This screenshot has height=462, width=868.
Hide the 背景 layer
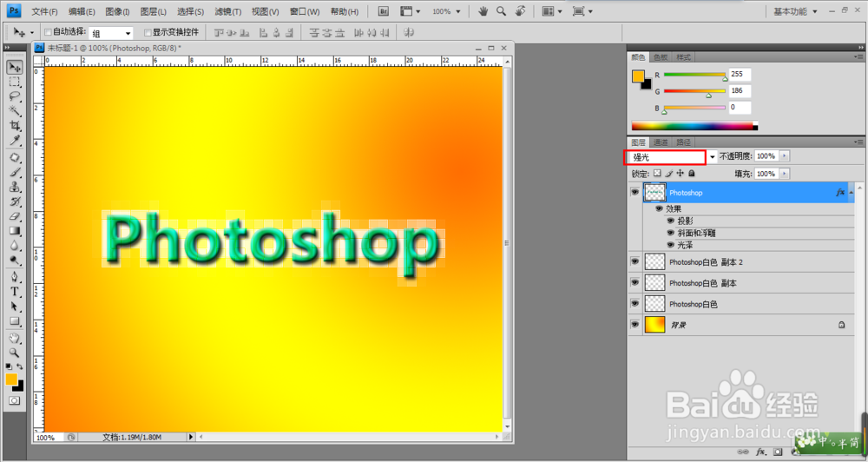coord(635,325)
